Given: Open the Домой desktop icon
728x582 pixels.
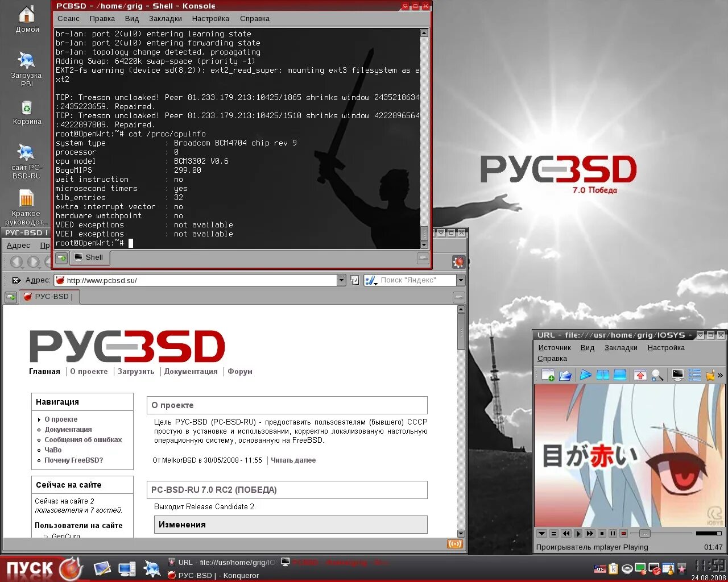Looking at the screenshot, I should click(x=27, y=19).
